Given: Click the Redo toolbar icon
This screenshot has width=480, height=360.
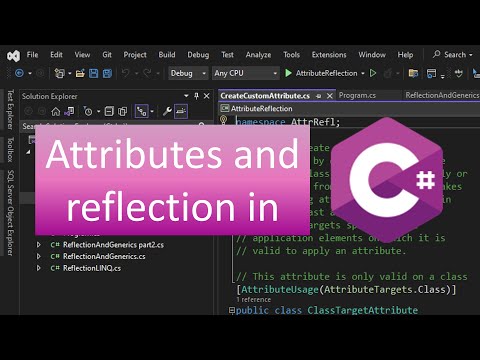Looking at the screenshot, I should pos(147,73).
